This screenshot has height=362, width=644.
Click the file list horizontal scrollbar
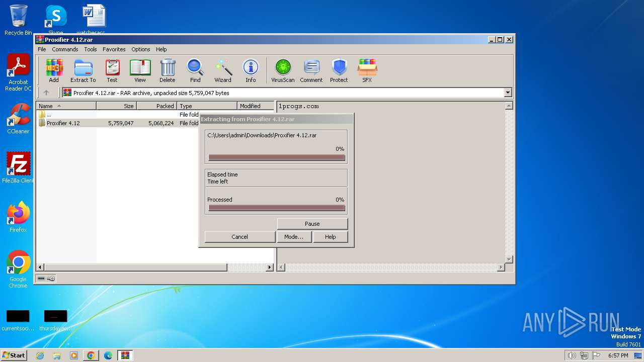136,267
